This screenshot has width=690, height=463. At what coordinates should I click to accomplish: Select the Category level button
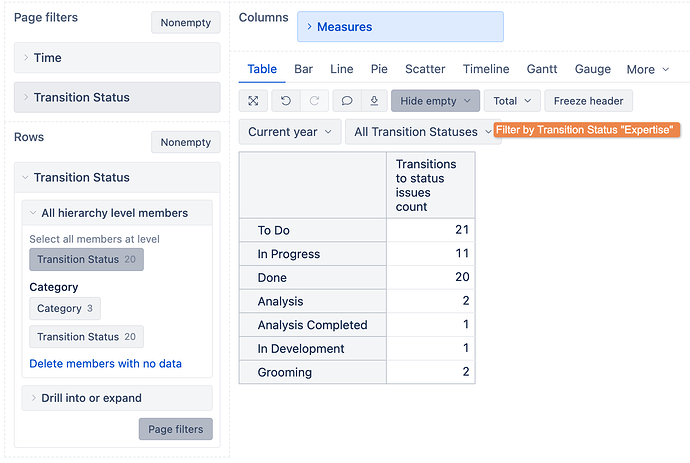(65, 309)
